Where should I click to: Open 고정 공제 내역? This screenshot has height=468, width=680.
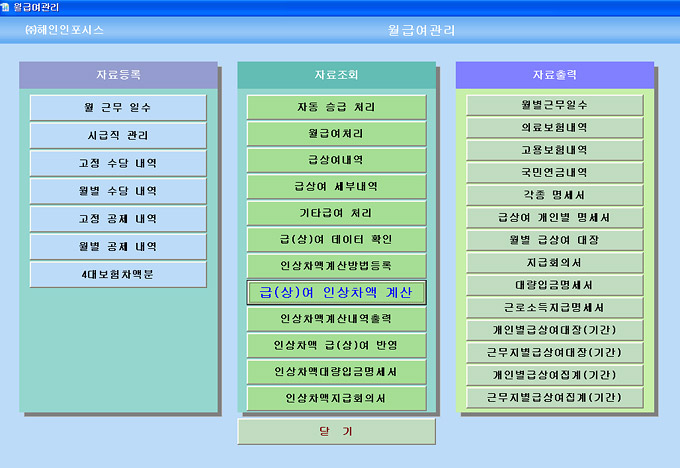point(118,219)
